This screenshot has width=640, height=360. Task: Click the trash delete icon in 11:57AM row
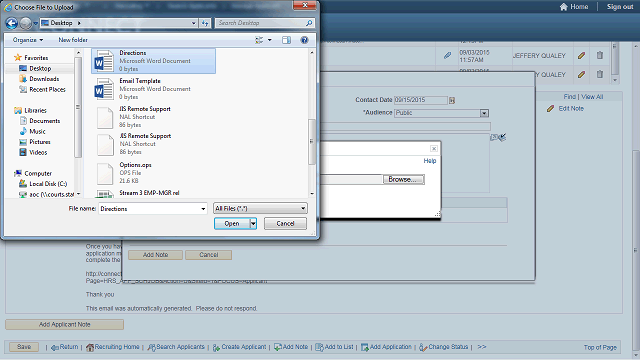600,55
